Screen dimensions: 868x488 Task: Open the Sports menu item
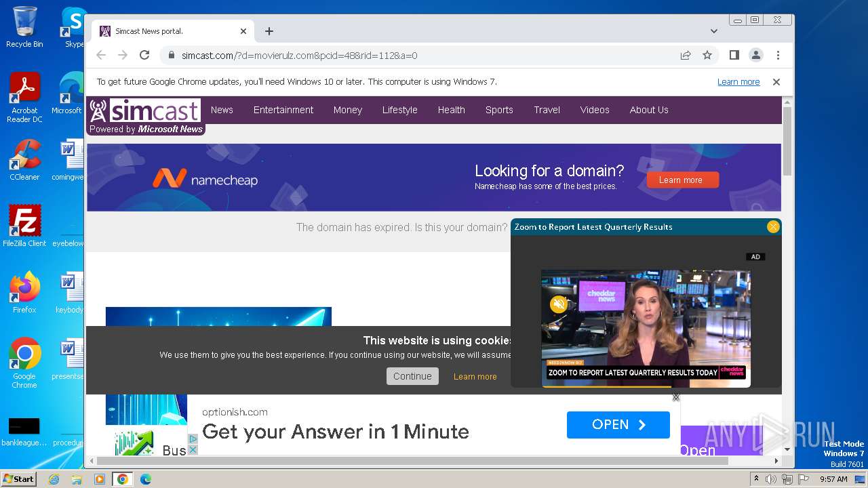[499, 110]
